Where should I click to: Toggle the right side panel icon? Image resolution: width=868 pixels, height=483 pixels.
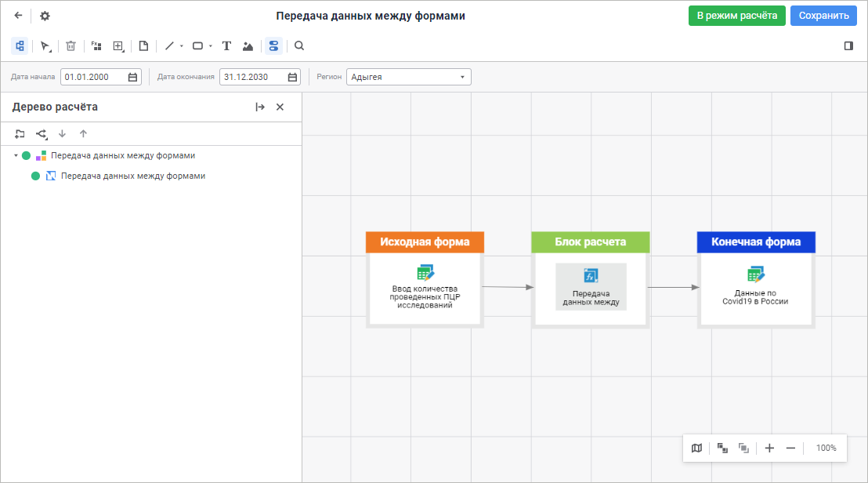848,46
